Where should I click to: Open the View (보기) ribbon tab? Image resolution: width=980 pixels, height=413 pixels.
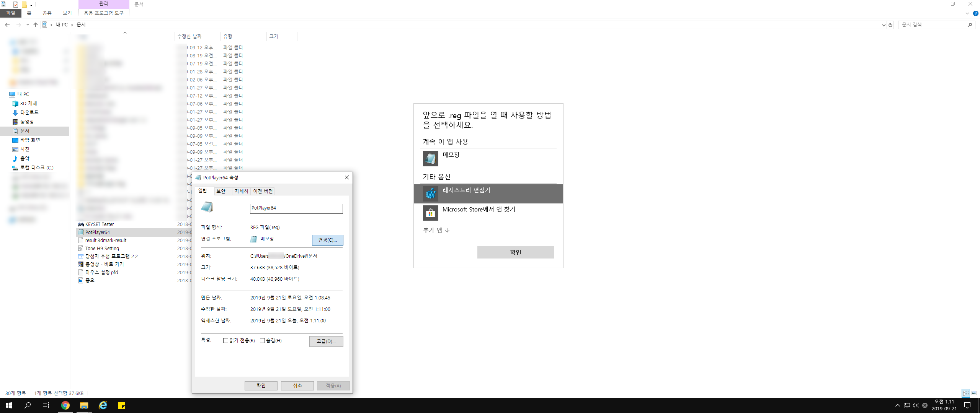67,13
